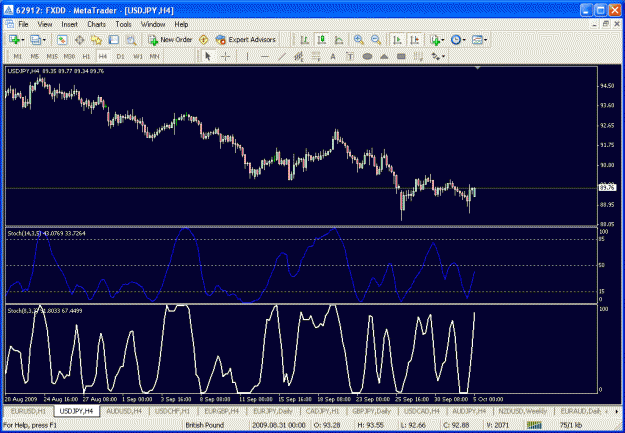Expand the Indicators dropdown arrow
The image size is (625, 433).
coord(442,40)
